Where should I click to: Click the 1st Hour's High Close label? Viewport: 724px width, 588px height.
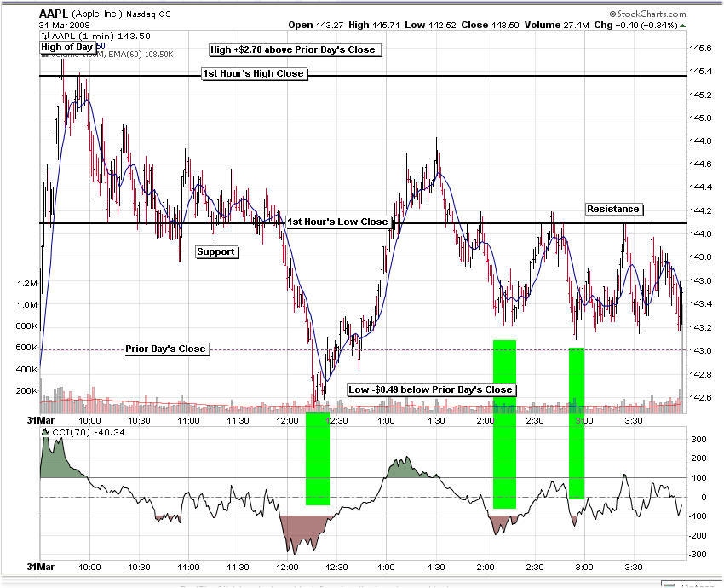click(255, 73)
